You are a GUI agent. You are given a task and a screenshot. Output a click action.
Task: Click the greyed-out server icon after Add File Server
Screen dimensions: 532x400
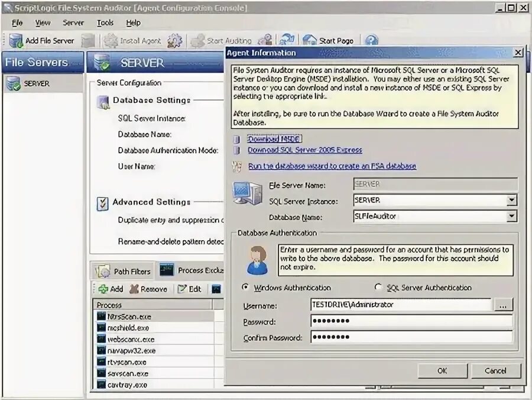[88, 41]
